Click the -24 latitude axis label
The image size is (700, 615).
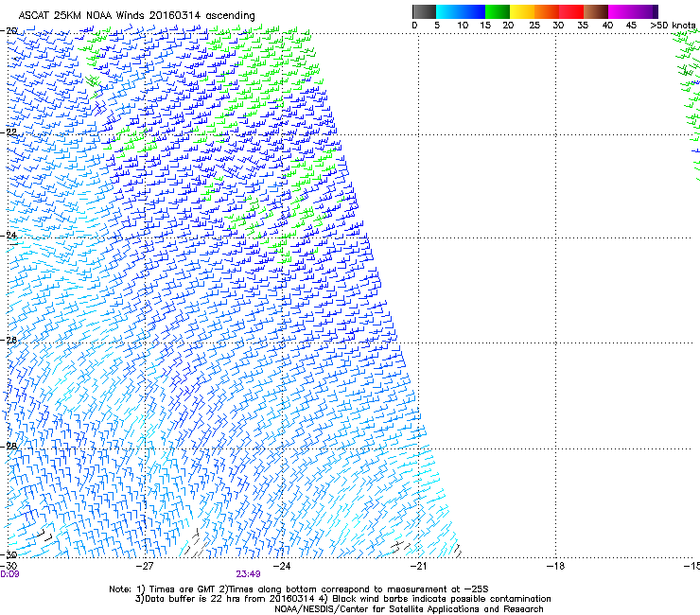tap(9, 235)
